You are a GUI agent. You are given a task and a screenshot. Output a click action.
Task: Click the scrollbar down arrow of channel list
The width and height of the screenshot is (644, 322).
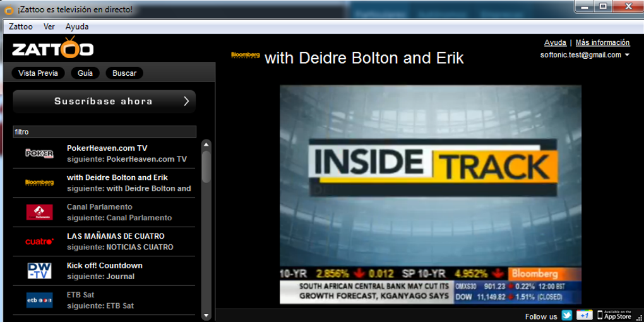tap(206, 316)
